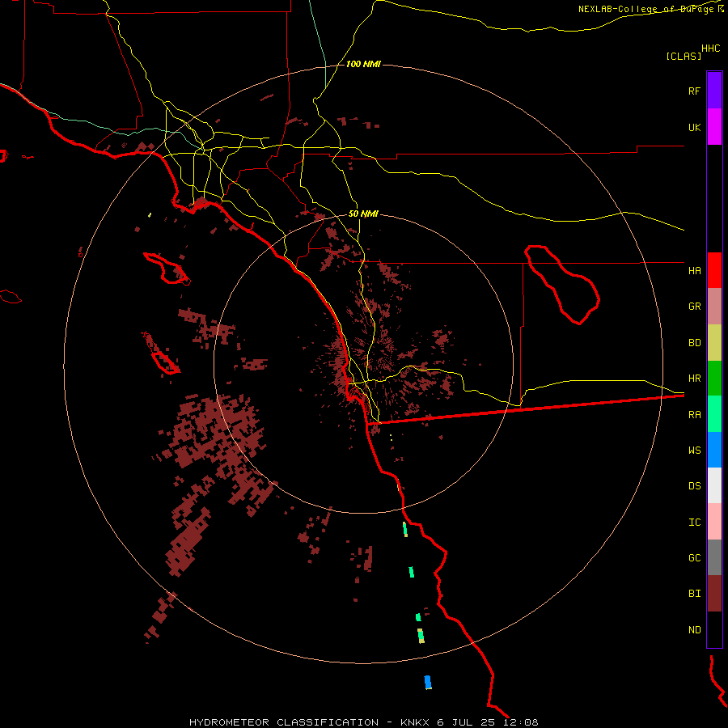Click the [CLAS] units label
This screenshot has height=728, width=728.
[684, 56]
